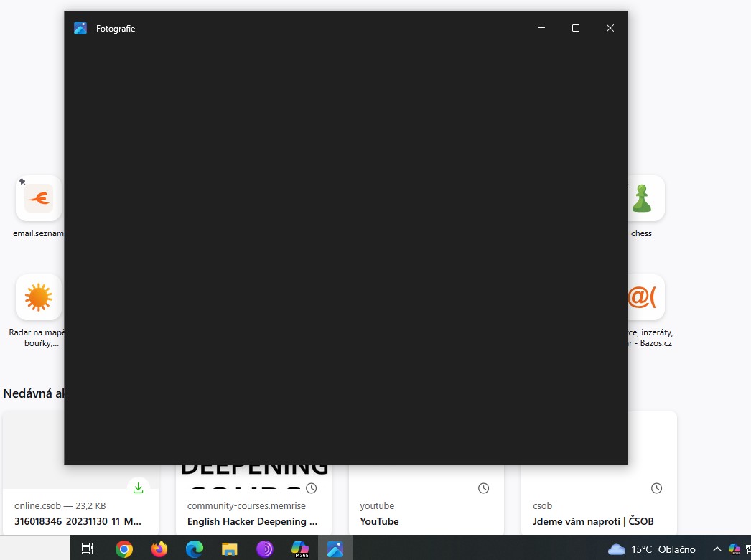Launch Google Chrome from the taskbar
This screenshot has height=560, width=751.
tap(124, 549)
